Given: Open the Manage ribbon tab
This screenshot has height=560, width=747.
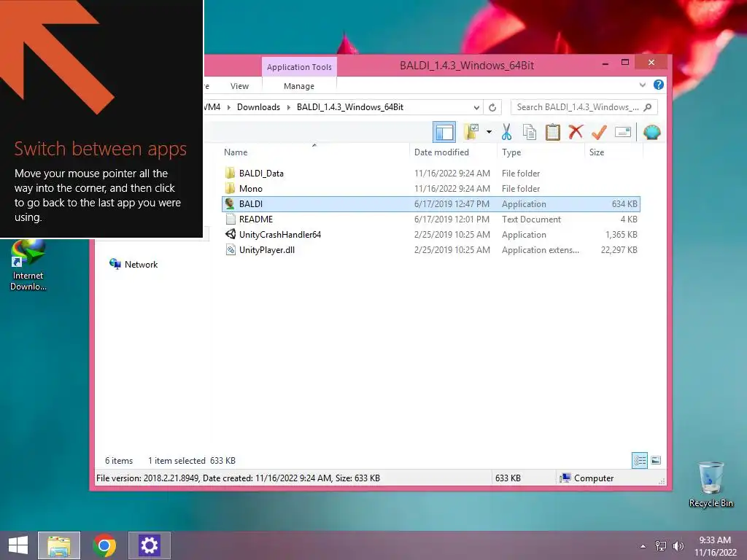Looking at the screenshot, I should coord(298,86).
